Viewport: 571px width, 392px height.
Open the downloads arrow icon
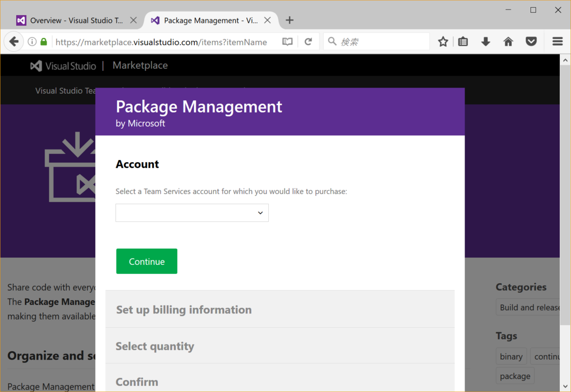point(486,41)
